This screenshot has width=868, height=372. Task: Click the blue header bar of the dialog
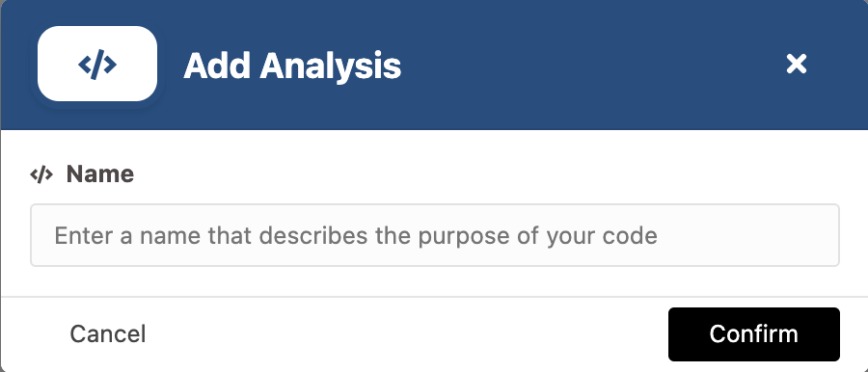(x=554, y=65)
